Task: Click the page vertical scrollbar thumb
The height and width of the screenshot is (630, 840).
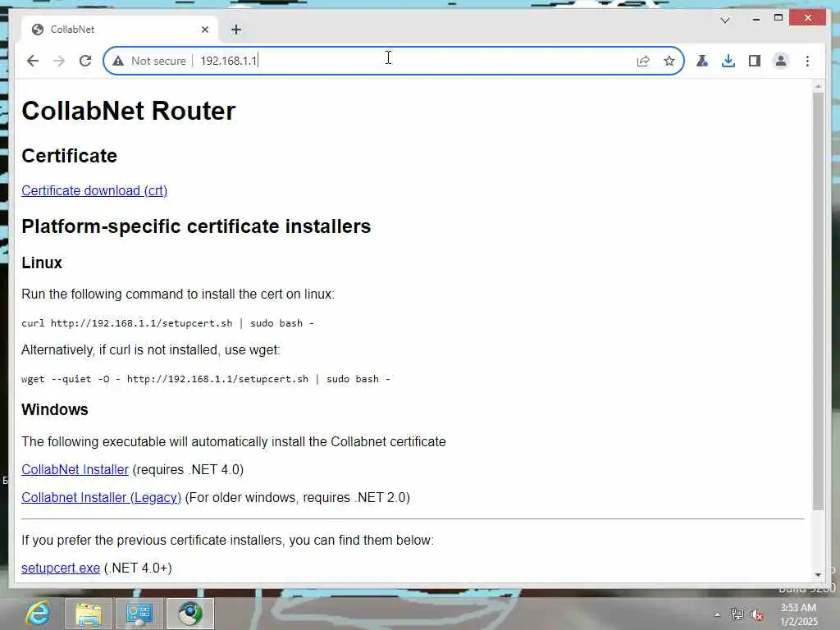Action: point(818,302)
